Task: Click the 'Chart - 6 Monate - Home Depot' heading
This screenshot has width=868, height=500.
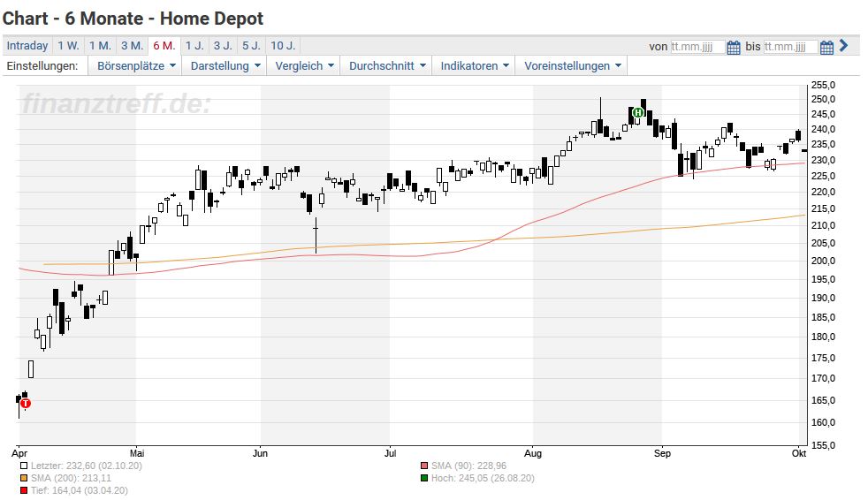Action: pyautogui.click(x=133, y=19)
